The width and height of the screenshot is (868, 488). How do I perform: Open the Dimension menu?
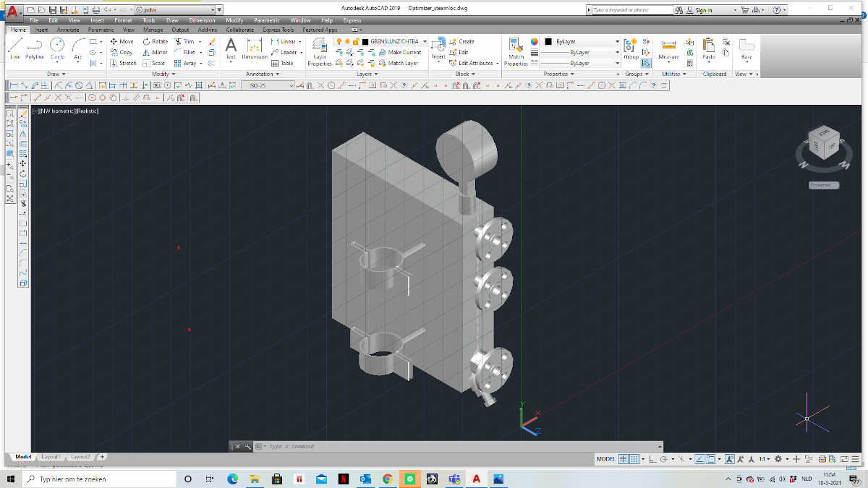[202, 20]
